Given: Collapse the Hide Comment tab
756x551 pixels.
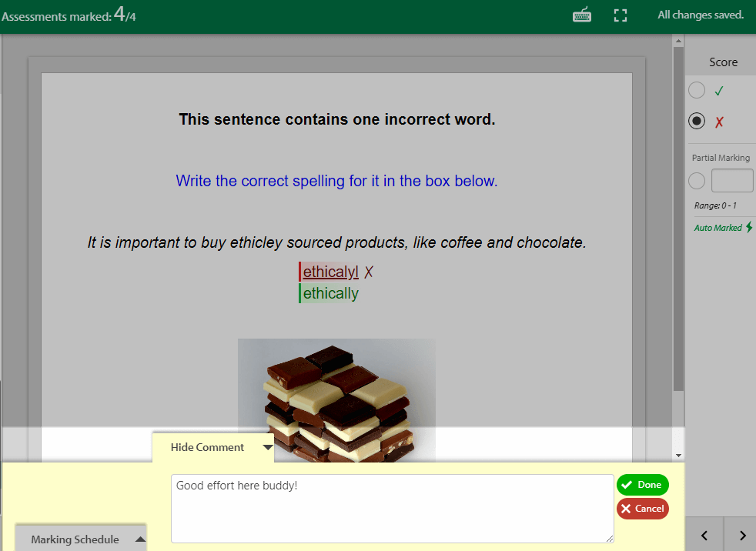Looking at the screenshot, I should coord(213,447).
